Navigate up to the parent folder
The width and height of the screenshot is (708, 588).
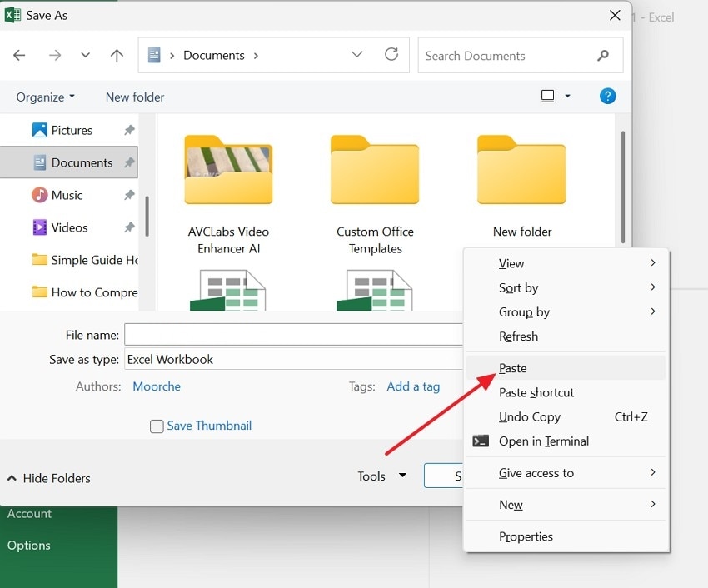(117, 55)
